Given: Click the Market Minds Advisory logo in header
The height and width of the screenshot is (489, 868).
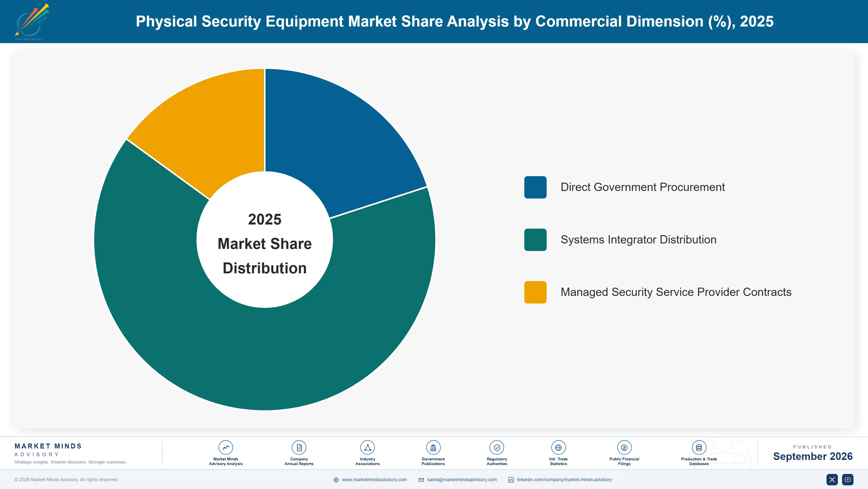Looking at the screenshot, I should click(x=32, y=22).
